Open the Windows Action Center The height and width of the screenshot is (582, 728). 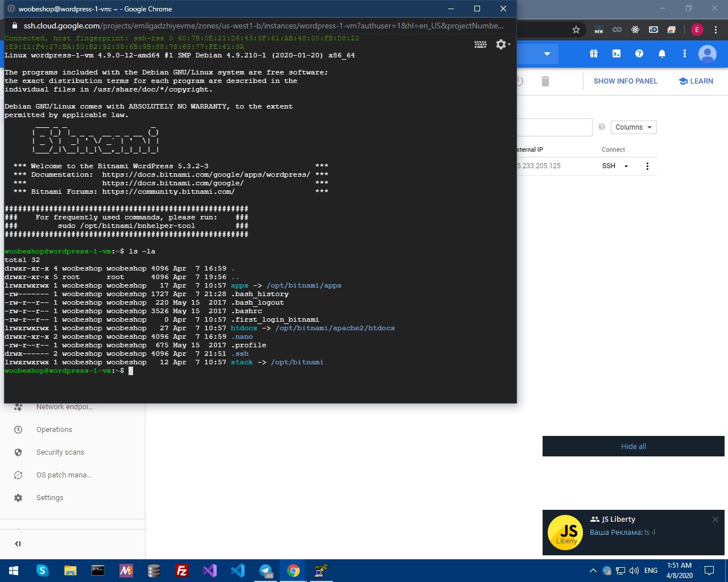709,571
